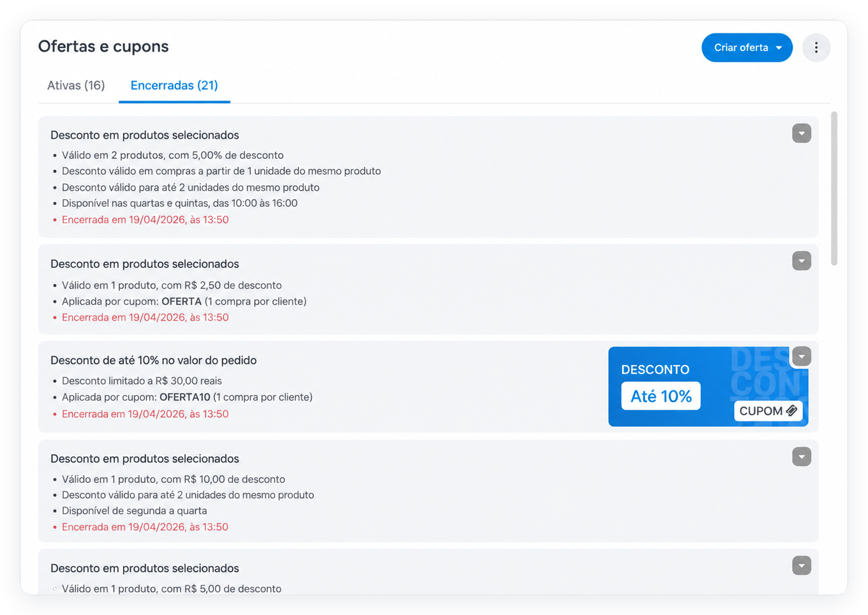Click the Até 10% badge on the banner

[x=661, y=396]
